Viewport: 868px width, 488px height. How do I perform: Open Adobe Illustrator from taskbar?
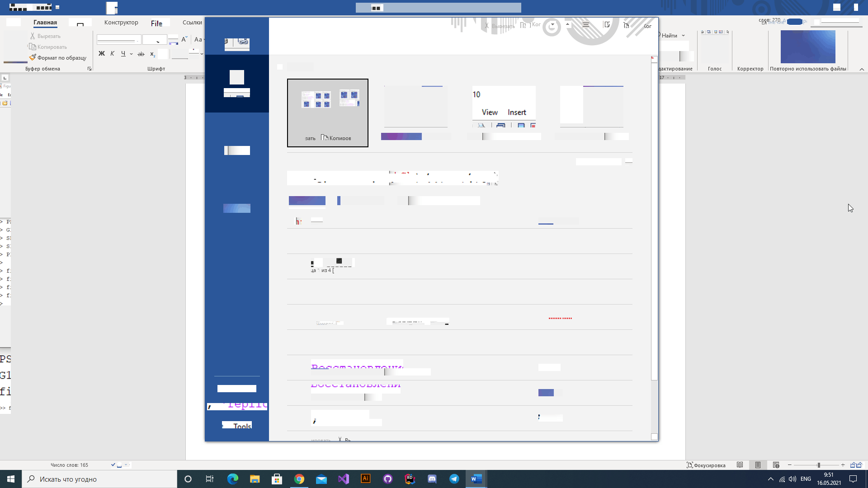click(x=366, y=479)
